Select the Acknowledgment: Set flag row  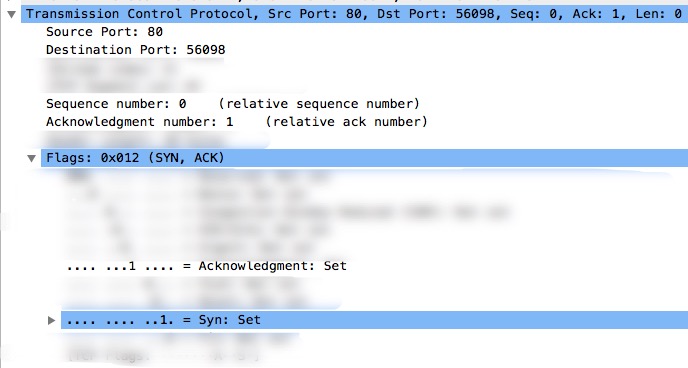pyautogui.click(x=207, y=266)
